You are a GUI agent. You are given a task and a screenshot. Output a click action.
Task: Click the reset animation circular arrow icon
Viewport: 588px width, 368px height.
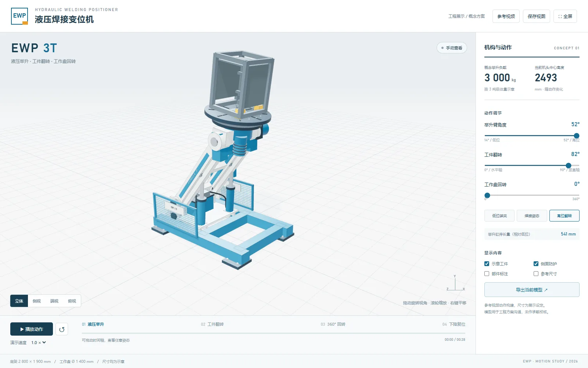(62, 329)
